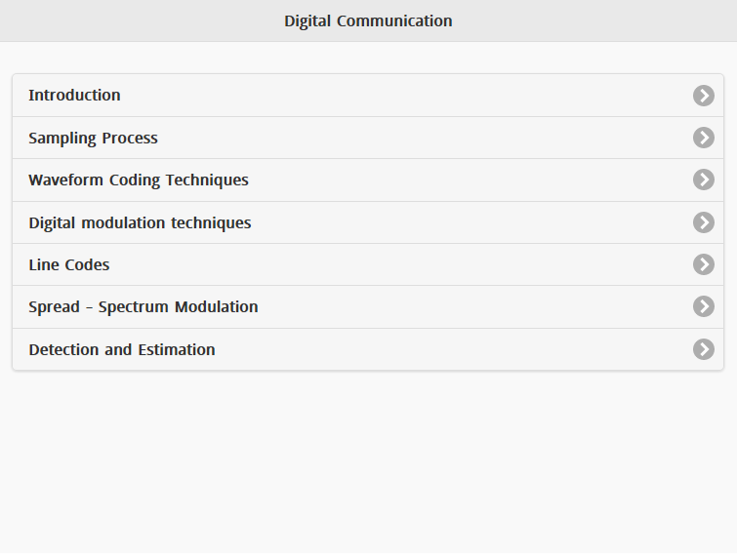
Task: Select the Digital modulation techniques text
Action: [140, 223]
